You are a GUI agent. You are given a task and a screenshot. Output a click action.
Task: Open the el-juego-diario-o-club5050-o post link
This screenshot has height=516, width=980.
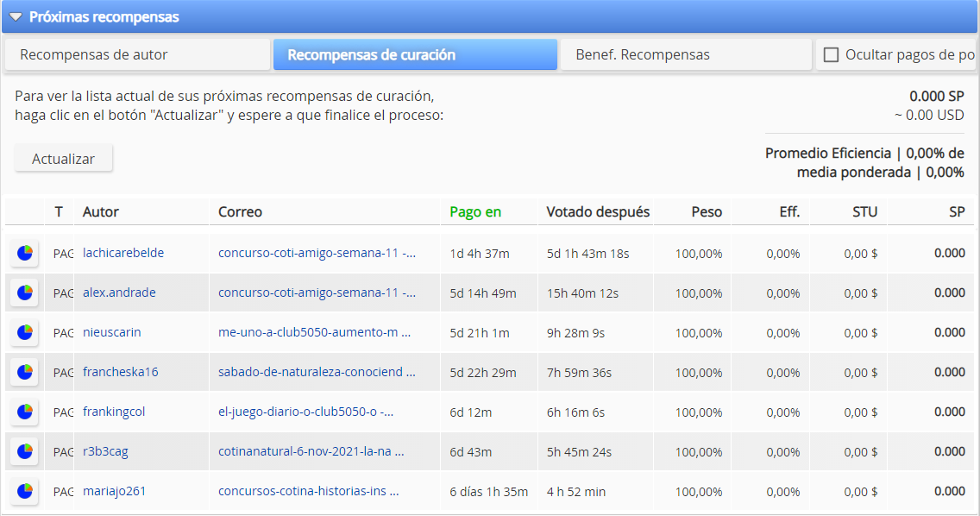point(305,412)
